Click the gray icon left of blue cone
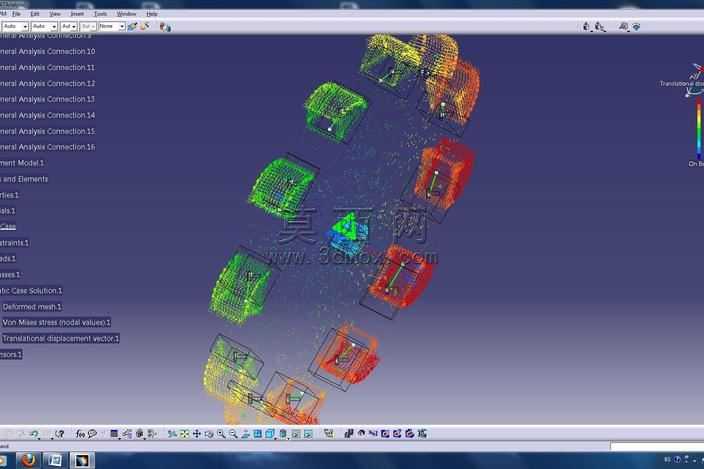The image size is (704, 469). [x=623, y=27]
